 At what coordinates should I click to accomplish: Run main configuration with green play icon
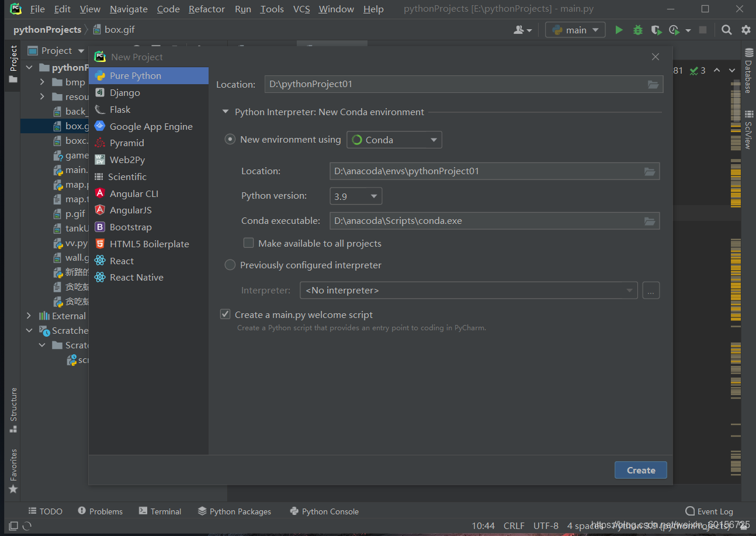pyautogui.click(x=619, y=30)
